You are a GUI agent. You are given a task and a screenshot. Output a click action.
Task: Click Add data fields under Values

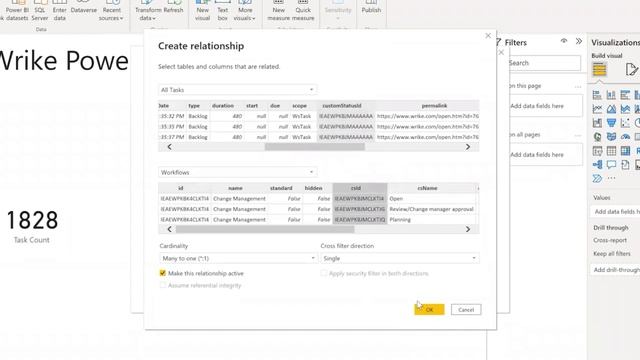pos(616,211)
